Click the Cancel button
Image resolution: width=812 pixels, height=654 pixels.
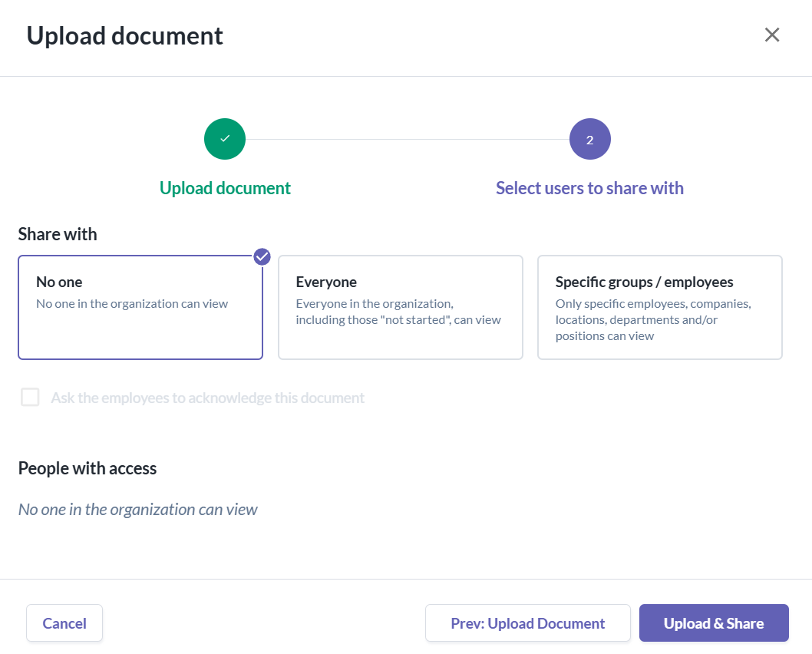click(x=64, y=623)
